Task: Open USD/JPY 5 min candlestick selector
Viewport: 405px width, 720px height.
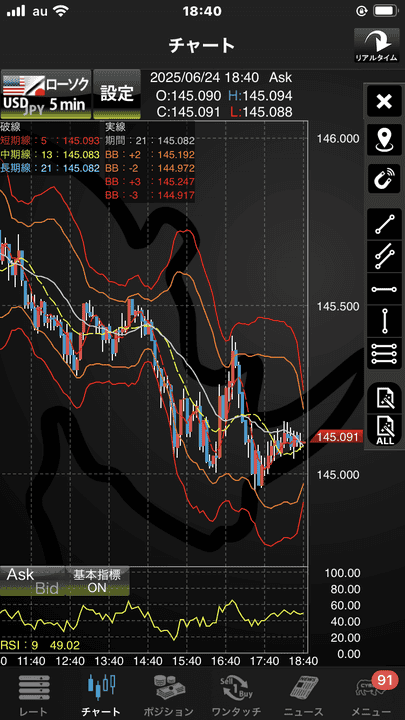Action: pos(45,94)
